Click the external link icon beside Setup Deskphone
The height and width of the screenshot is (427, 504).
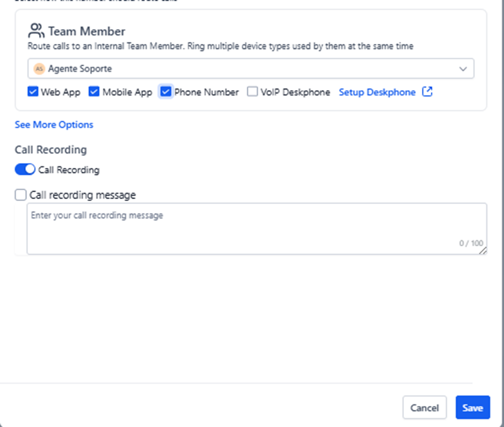pos(427,92)
